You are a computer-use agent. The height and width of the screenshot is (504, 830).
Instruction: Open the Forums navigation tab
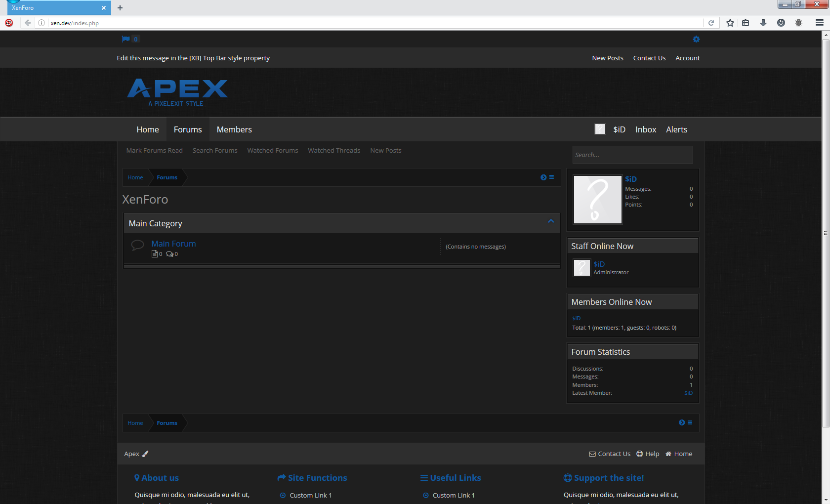[188, 129]
